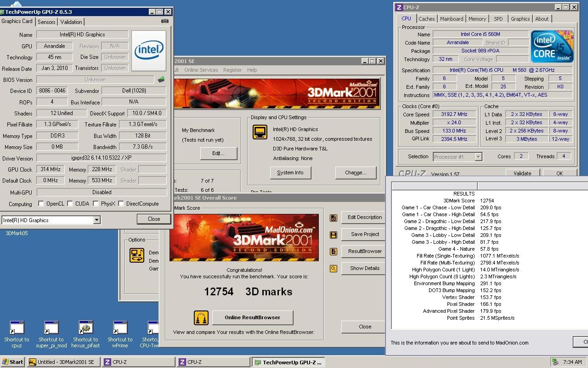This screenshot has width=588, height=368.
Task: Click the Online ResultBrowser yellow icon
Action: (x=201, y=318)
